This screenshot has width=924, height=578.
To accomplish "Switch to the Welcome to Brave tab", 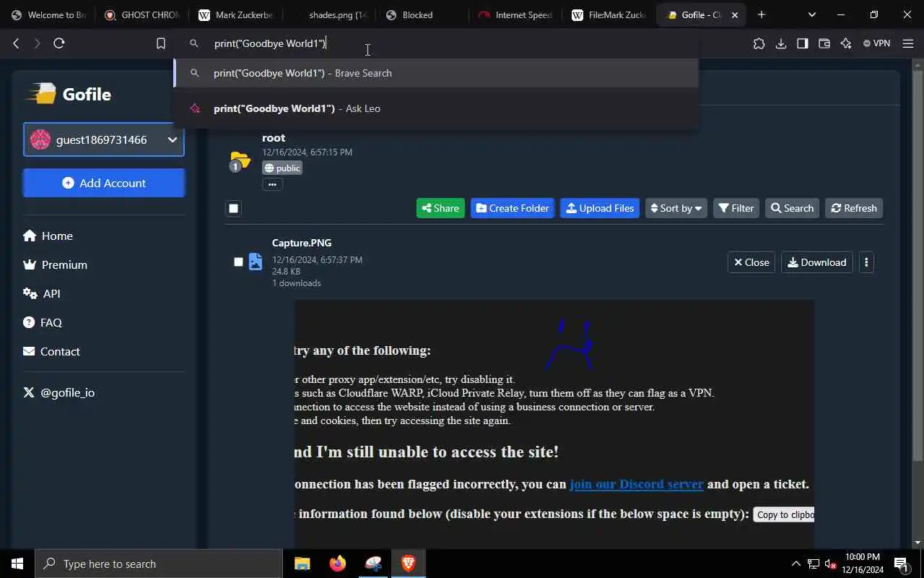I will (x=48, y=14).
